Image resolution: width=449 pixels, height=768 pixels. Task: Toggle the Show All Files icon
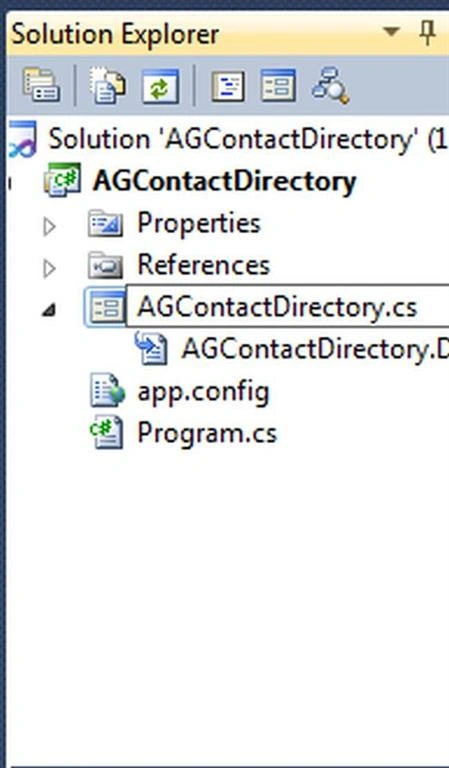click(107, 85)
